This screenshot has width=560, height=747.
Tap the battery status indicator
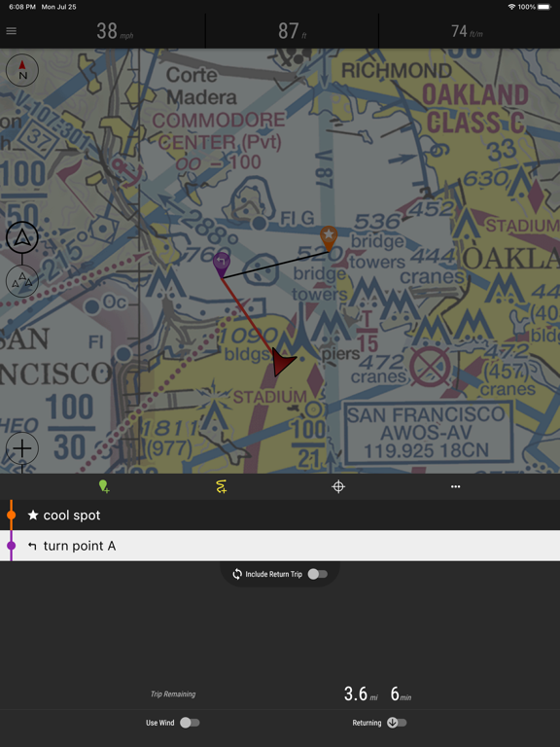543,7
